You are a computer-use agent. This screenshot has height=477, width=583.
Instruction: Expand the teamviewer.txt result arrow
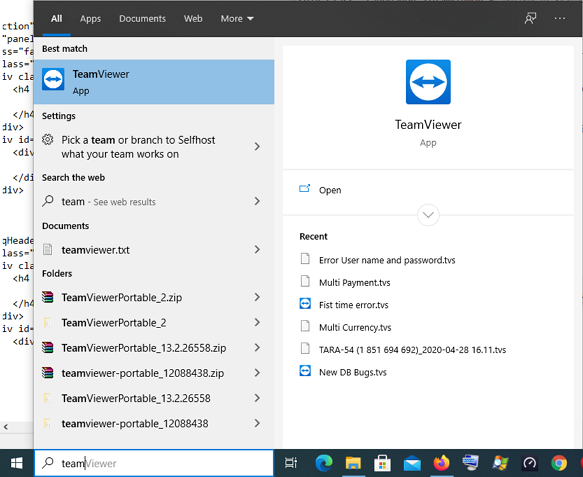click(x=257, y=249)
